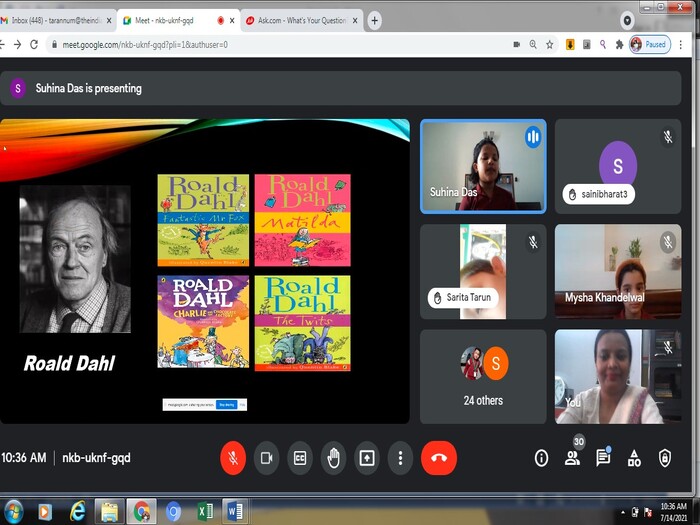Show everyone participants icon
Image resolution: width=700 pixels, height=525 pixels.
572,458
